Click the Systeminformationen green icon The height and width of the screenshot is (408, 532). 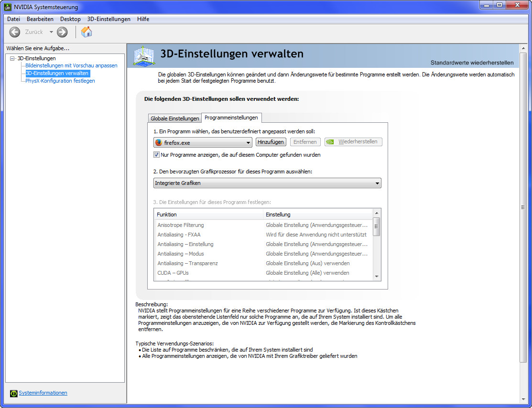13,393
